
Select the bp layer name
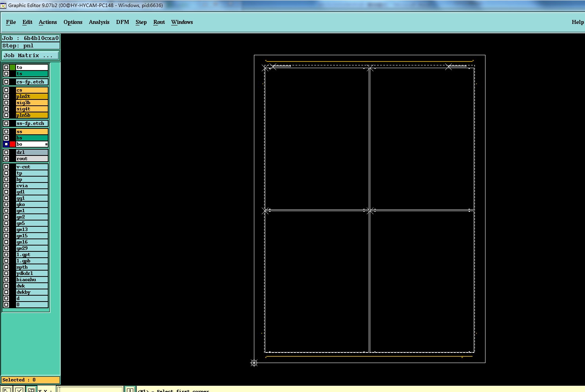click(x=32, y=179)
